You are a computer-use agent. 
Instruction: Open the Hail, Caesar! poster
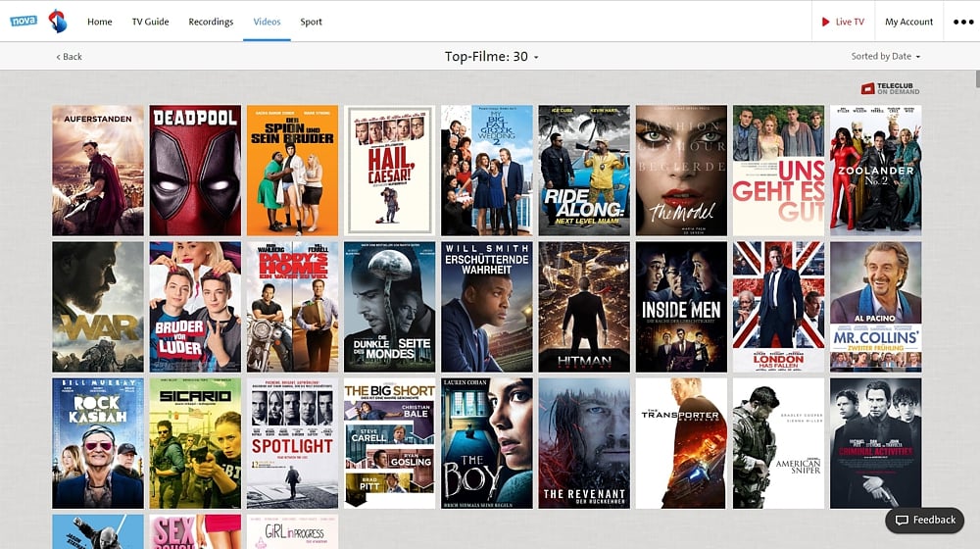click(x=389, y=170)
